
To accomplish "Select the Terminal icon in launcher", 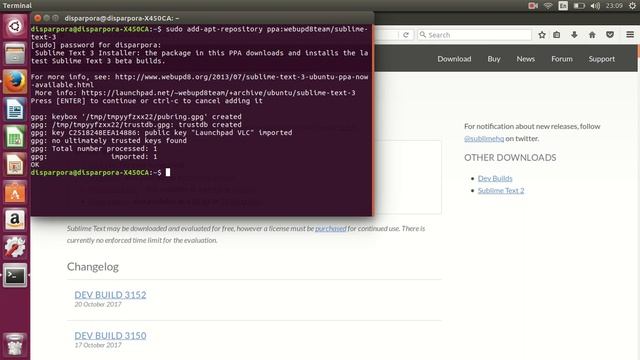I will [x=15, y=276].
